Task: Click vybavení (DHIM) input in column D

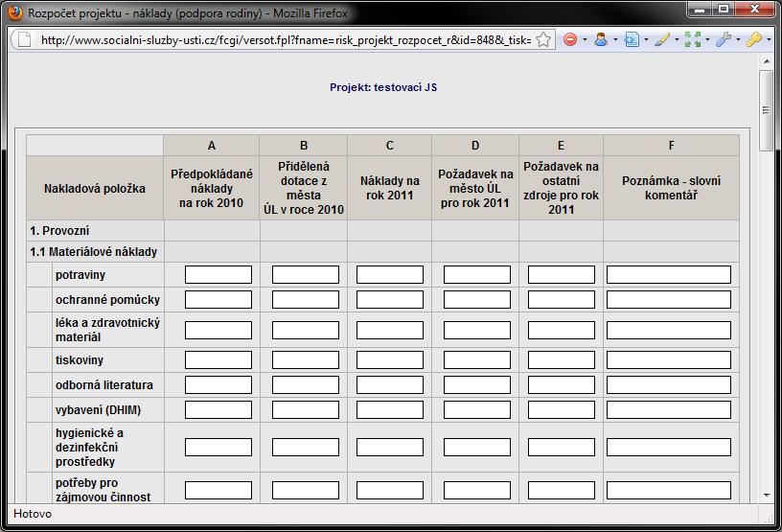Action: pyautogui.click(x=477, y=409)
